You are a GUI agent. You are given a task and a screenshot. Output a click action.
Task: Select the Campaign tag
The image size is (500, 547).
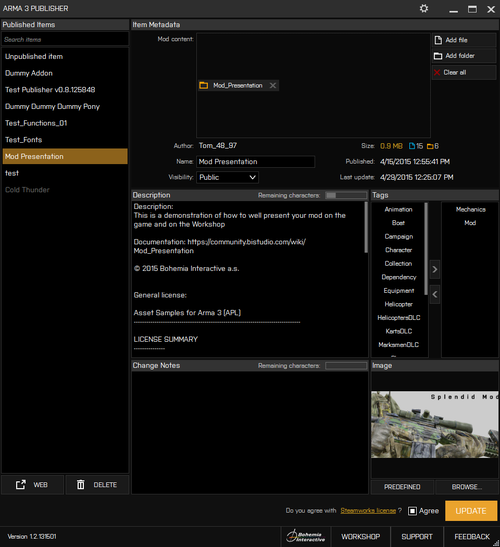(x=398, y=237)
